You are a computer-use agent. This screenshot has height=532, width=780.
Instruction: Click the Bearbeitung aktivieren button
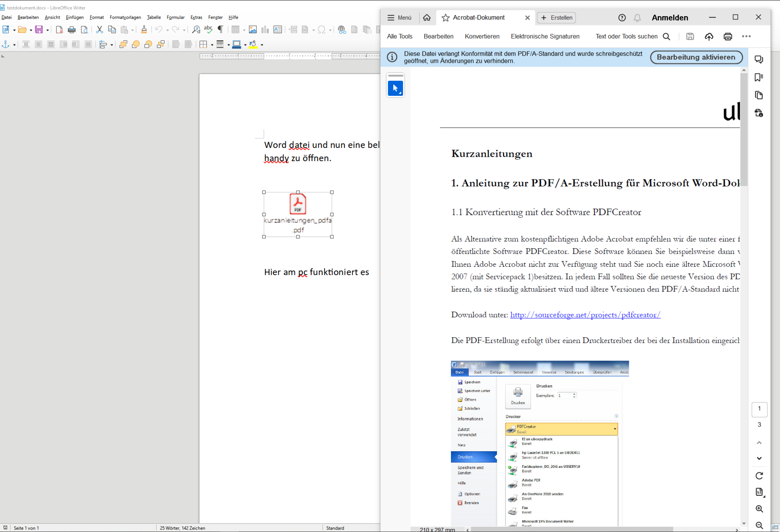click(696, 57)
